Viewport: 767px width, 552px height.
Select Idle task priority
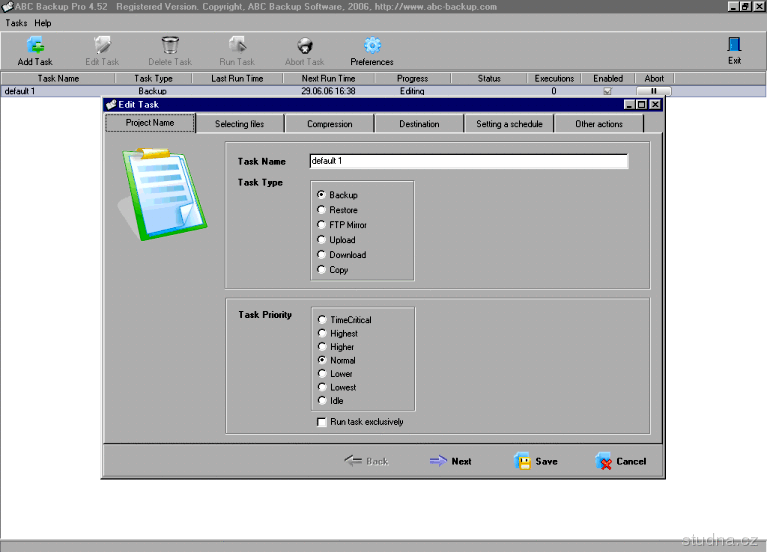click(321, 400)
